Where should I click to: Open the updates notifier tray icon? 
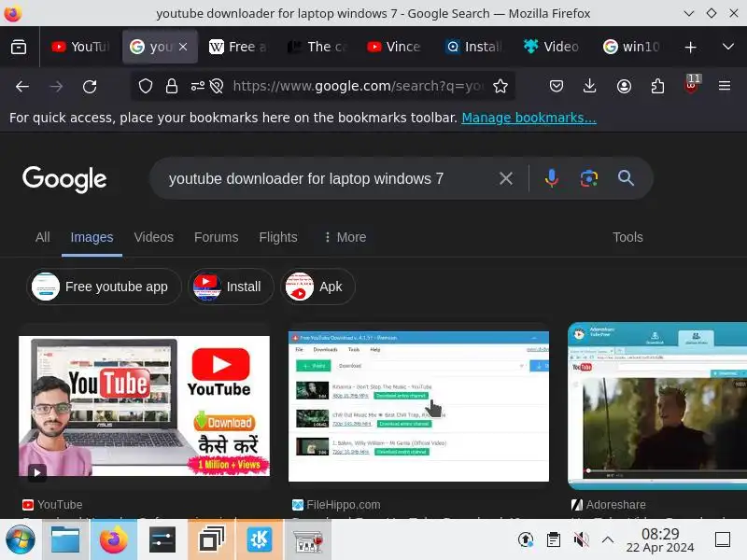tap(526, 539)
